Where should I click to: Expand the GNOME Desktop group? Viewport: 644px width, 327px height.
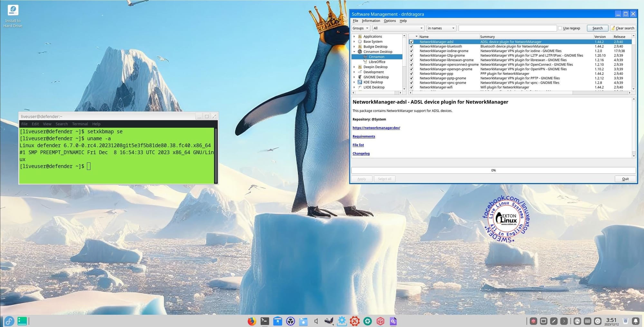coord(354,77)
